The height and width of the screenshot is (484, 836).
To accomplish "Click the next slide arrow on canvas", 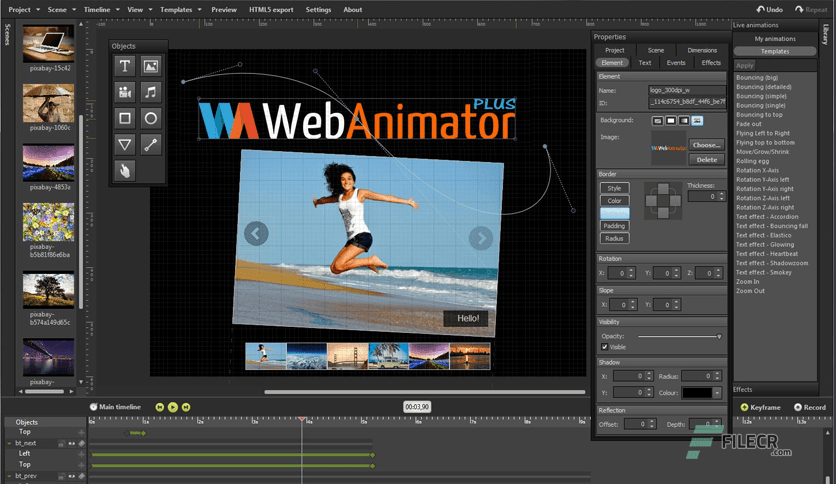I will [x=481, y=238].
